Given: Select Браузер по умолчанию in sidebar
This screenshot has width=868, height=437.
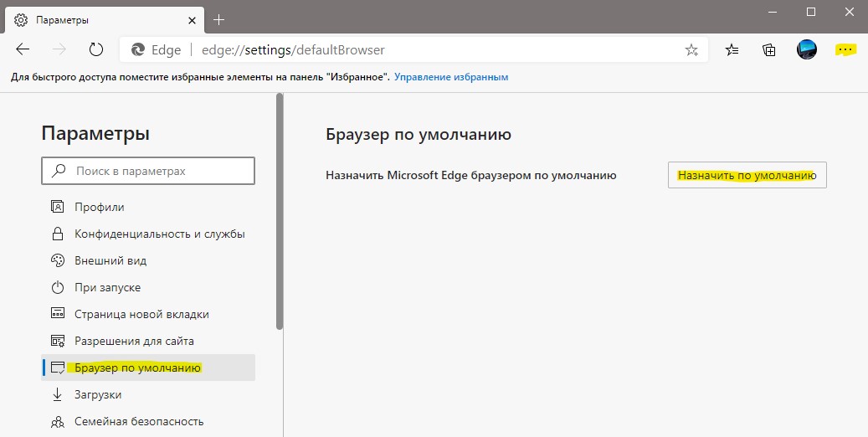Looking at the screenshot, I should 148,368.
